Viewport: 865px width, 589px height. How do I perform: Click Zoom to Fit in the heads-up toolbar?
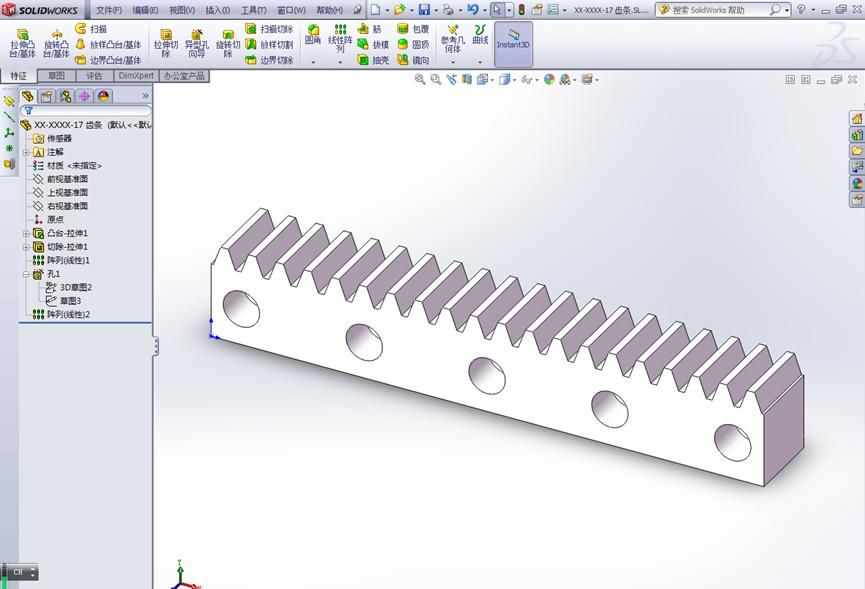click(419, 79)
